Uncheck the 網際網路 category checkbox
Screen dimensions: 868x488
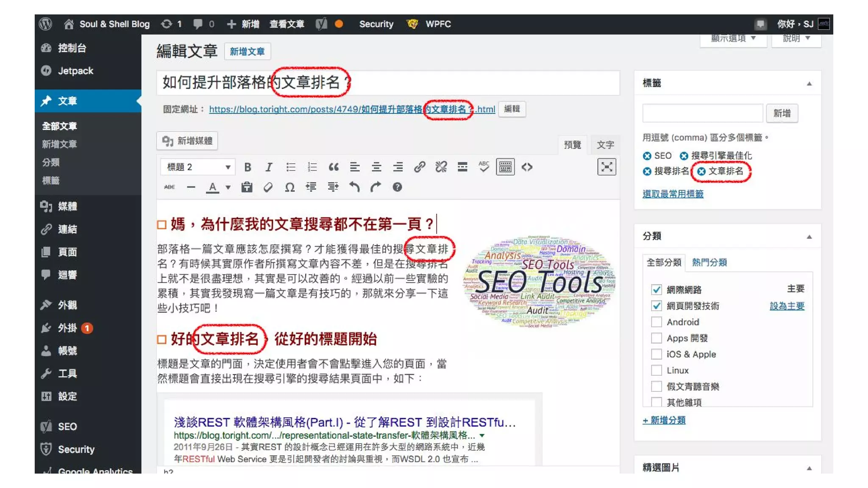click(656, 290)
